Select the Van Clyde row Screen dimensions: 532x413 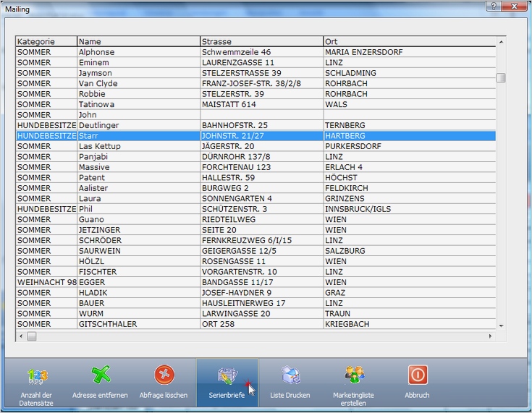point(256,84)
